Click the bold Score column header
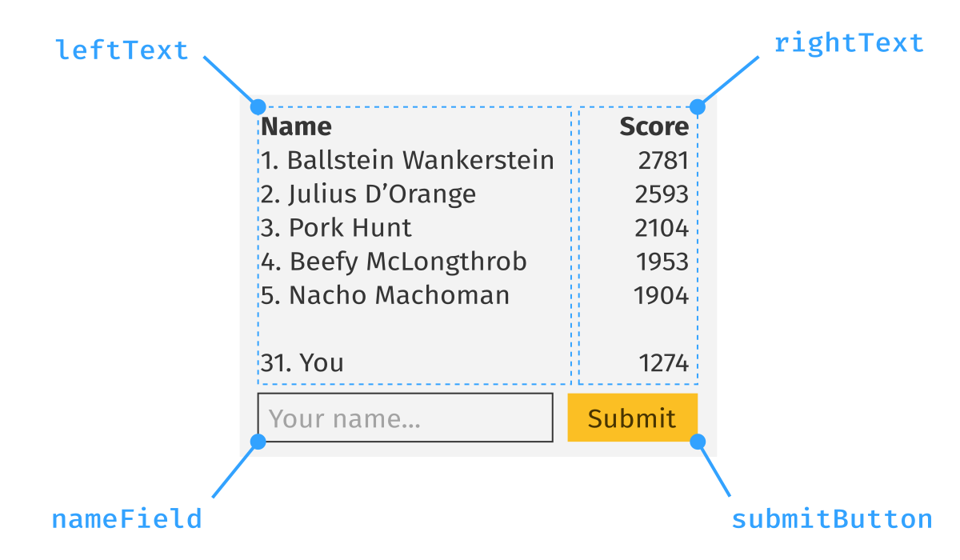Viewport: 960px width, 560px height. point(654,126)
